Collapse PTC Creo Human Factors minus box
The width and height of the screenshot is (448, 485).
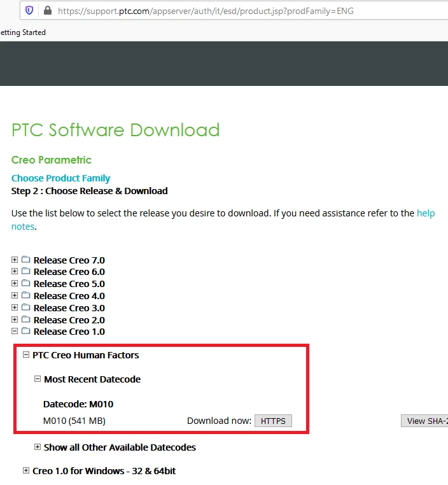point(26,355)
